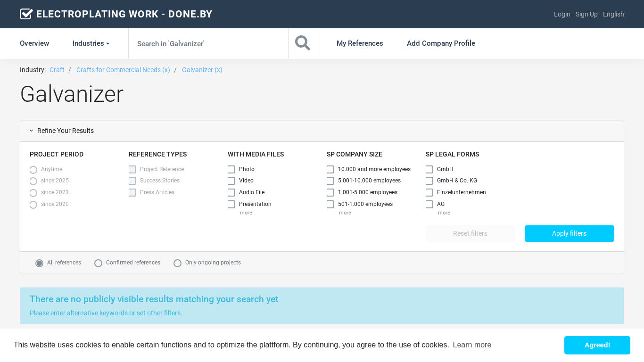Enable the Photo media filter
The height and width of the screenshot is (362, 644).
(x=231, y=169)
